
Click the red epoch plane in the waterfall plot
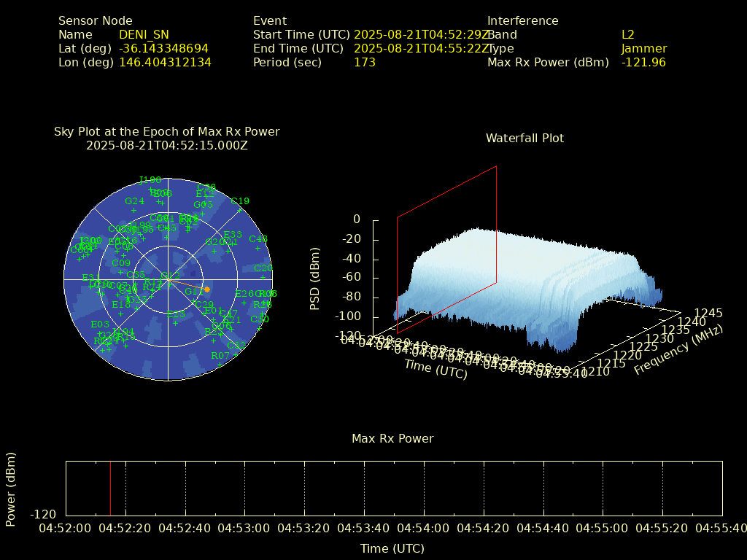point(446,248)
